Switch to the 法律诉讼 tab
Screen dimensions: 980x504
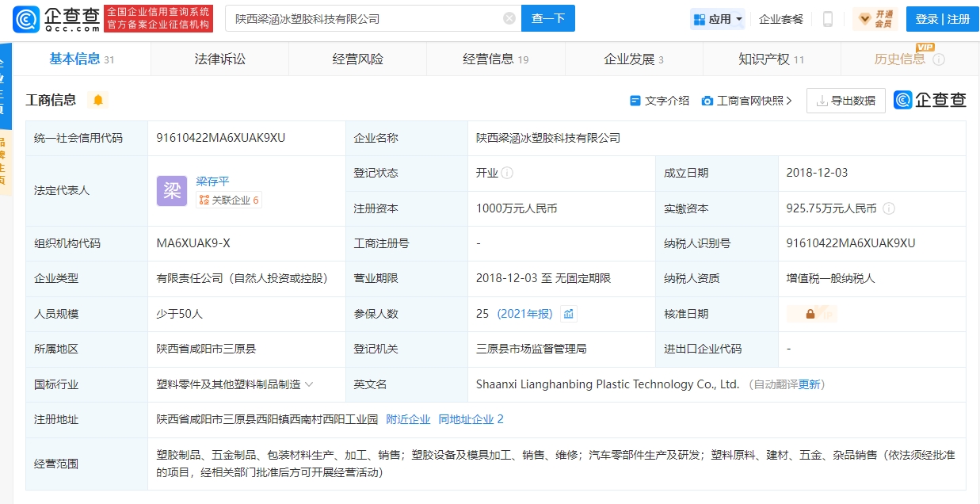coord(219,59)
